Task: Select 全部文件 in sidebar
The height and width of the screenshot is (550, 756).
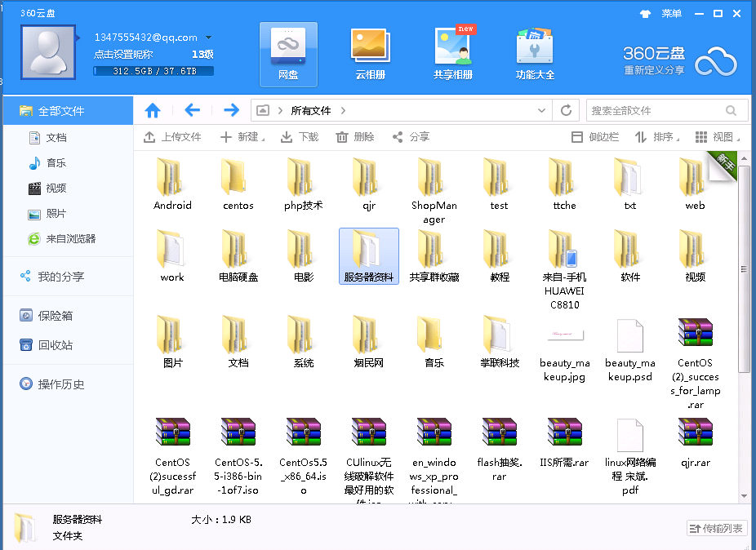Action: [68, 111]
